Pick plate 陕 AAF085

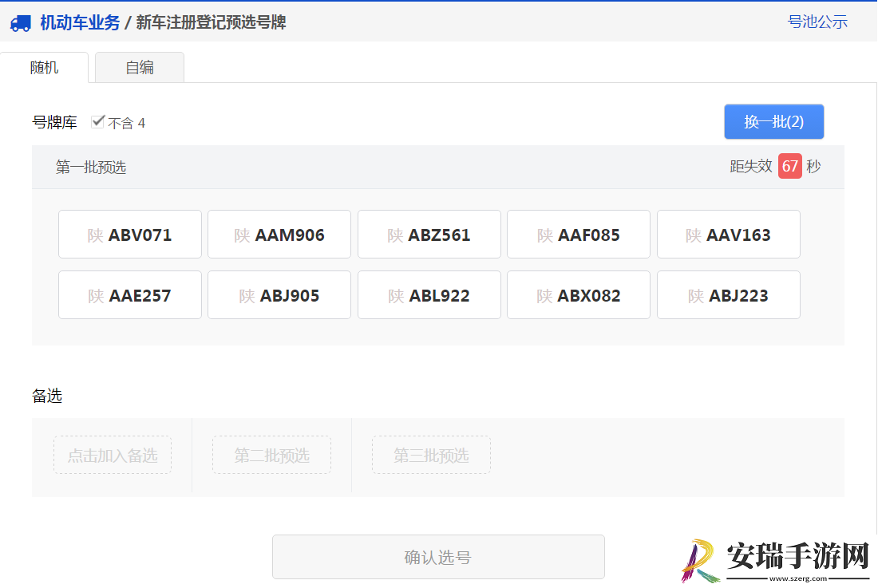point(579,235)
